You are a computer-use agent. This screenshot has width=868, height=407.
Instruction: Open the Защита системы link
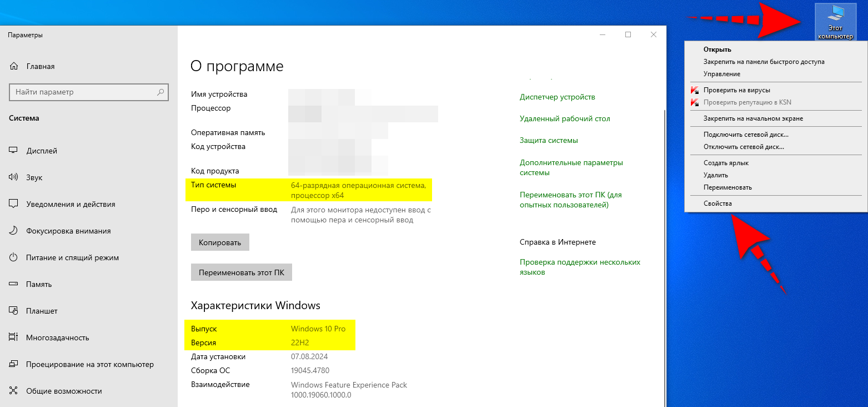(549, 141)
